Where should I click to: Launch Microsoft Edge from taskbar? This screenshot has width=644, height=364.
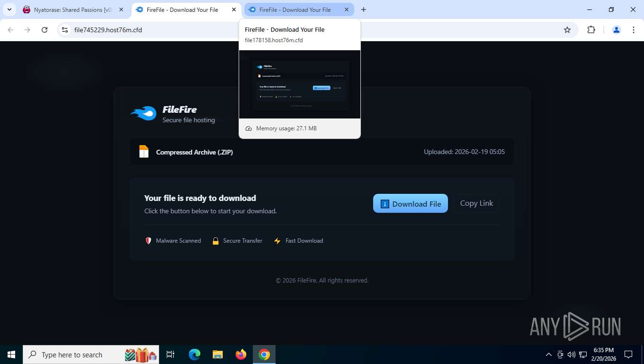click(x=195, y=355)
